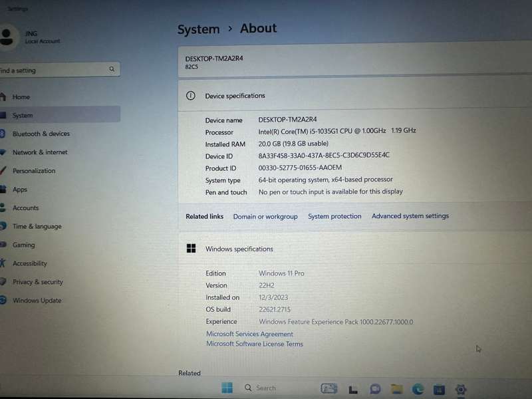Click the Device specifications info icon
Screen dimensions: 532x399
pyautogui.click(x=191, y=96)
